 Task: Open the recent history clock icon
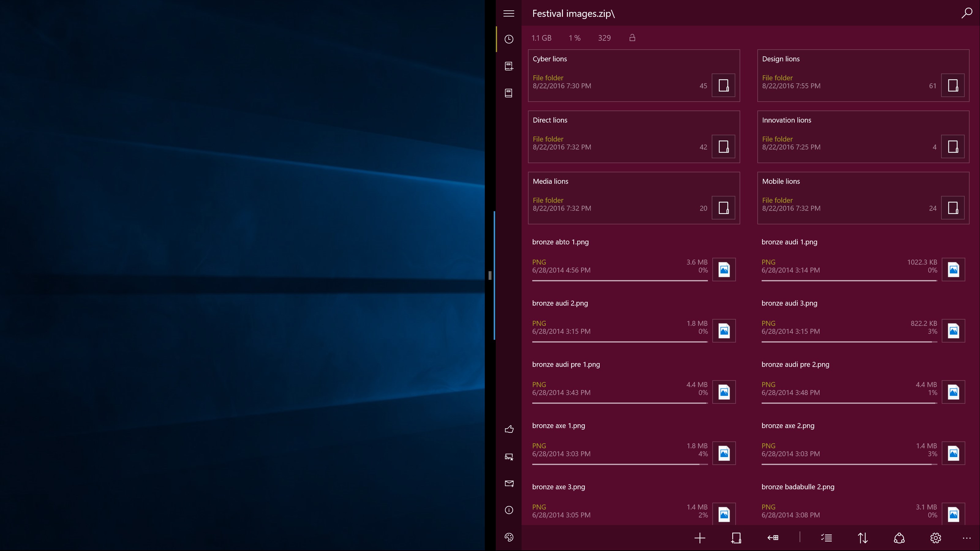(x=509, y=39)
